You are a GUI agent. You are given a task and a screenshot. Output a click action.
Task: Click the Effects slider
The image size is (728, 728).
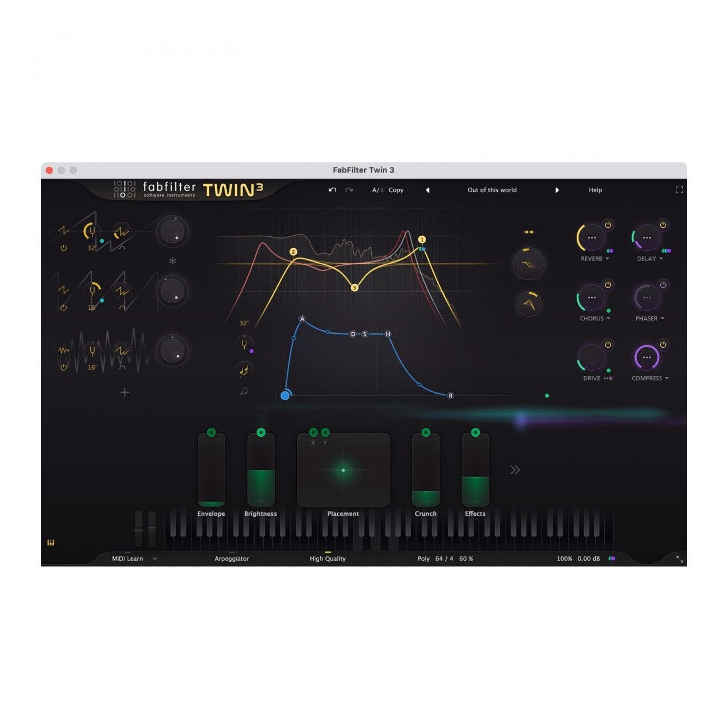pyautogui.click(x=475, y=470)
